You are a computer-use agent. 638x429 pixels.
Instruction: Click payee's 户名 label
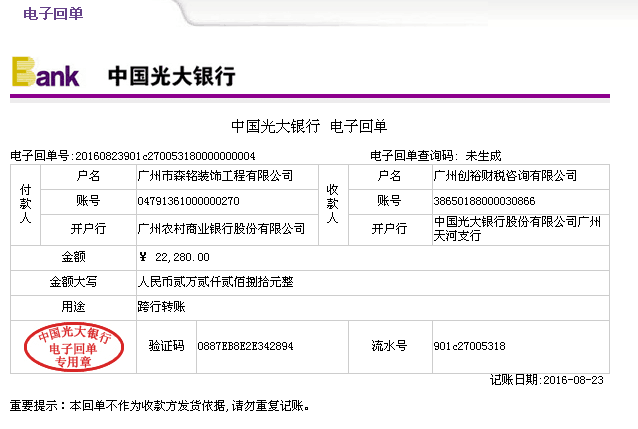[389, 176]
